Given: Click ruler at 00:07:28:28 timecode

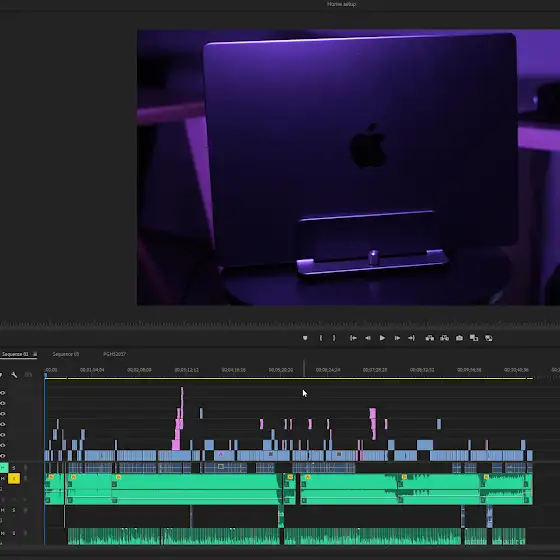Looking at the screenshot, I should pos(375,370).
